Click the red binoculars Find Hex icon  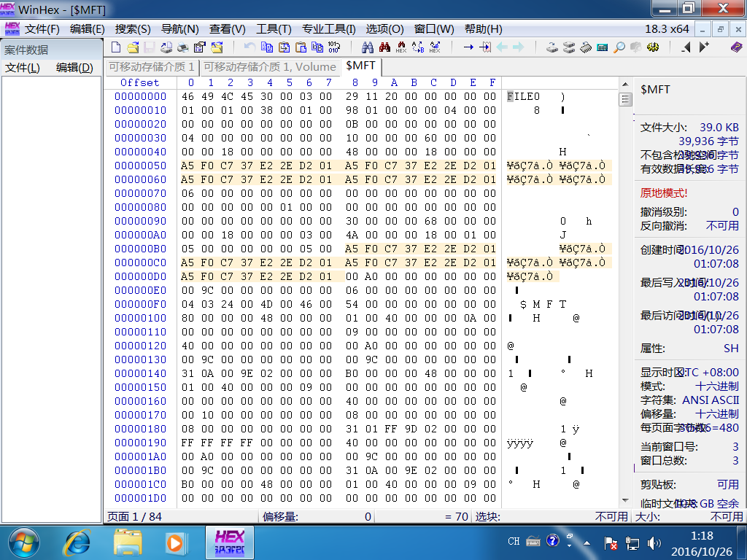[x=384, y=47]
